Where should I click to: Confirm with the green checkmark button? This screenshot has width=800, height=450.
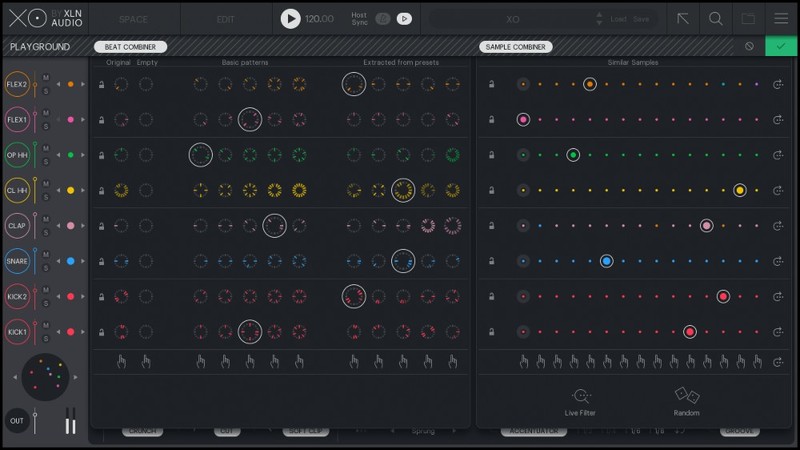[781, 47]
